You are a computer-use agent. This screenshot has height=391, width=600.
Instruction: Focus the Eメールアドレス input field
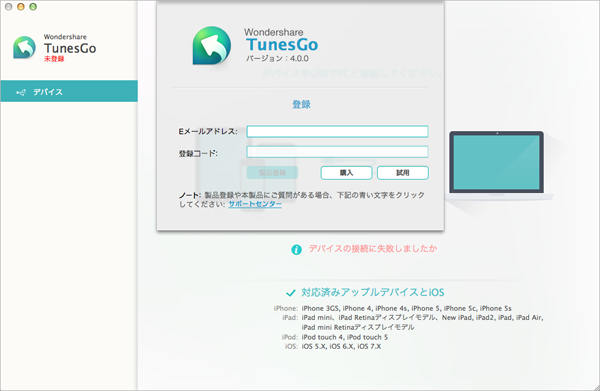pyautogui.click(x=337, y=131)
